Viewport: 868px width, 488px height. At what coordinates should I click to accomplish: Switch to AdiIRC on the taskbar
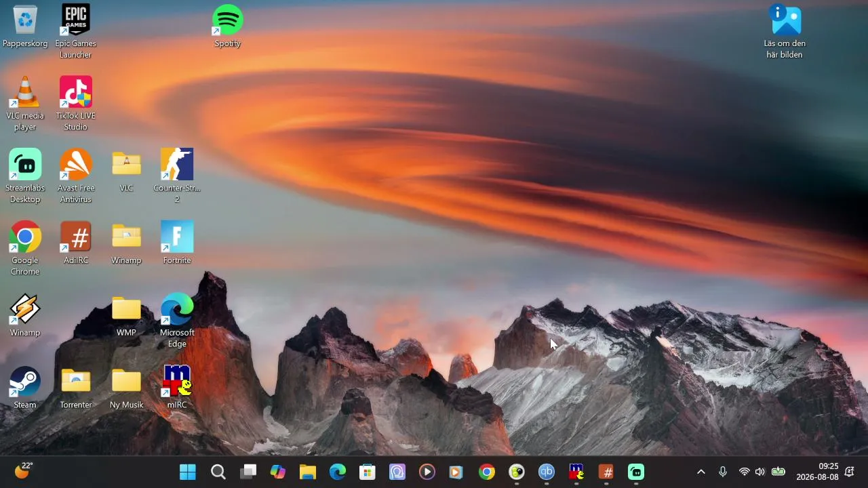point(606,472)
